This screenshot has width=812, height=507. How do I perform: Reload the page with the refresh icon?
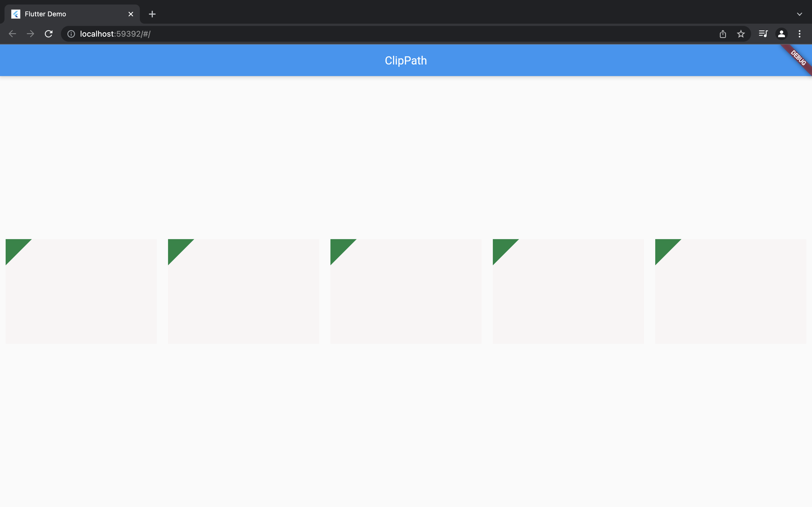[x=48, y=34]
